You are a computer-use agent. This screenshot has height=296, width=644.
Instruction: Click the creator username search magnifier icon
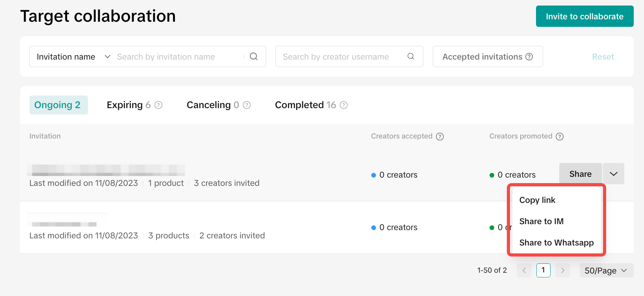pyautogui.click(x=411, y=56)
